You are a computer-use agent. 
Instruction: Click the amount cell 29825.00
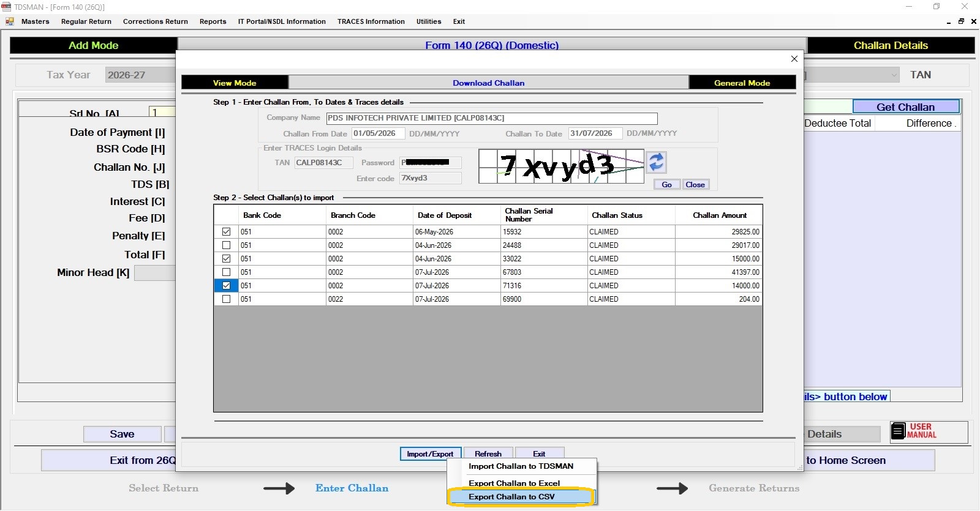pos(719,232)
